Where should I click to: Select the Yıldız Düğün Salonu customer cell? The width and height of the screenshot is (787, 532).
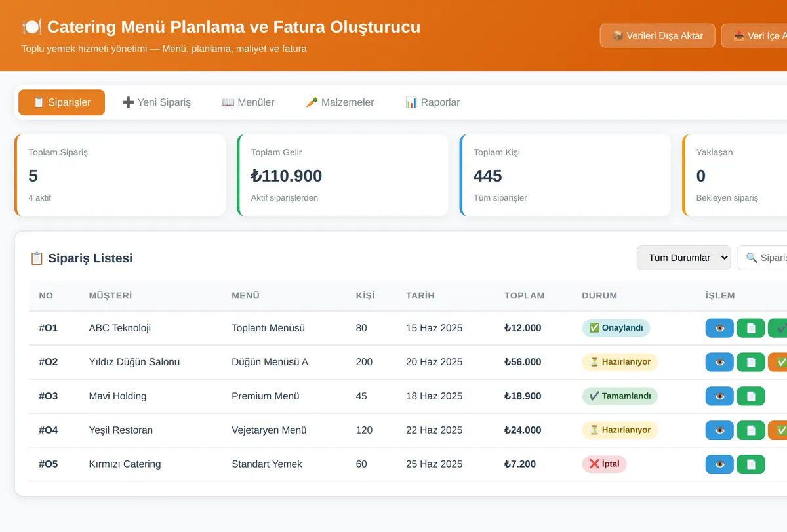pyautogui.click(x=134, y=362)
